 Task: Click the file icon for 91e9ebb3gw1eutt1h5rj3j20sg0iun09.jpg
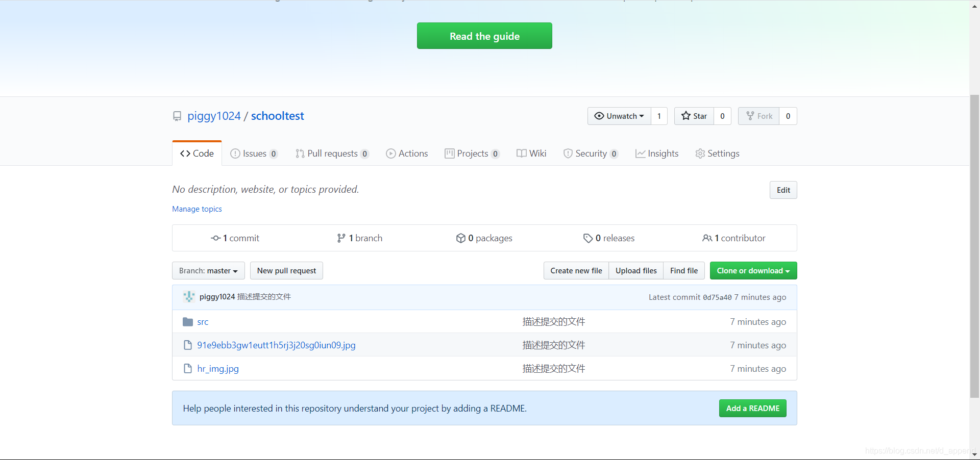coord(188,345)
